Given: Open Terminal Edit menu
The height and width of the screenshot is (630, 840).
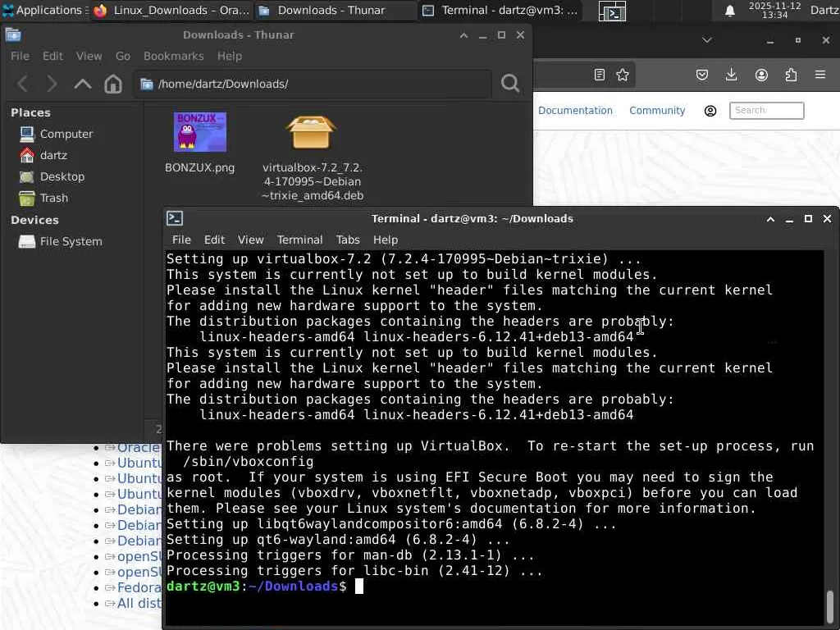Looking at the screenshot, I should (x=214, y=240).
